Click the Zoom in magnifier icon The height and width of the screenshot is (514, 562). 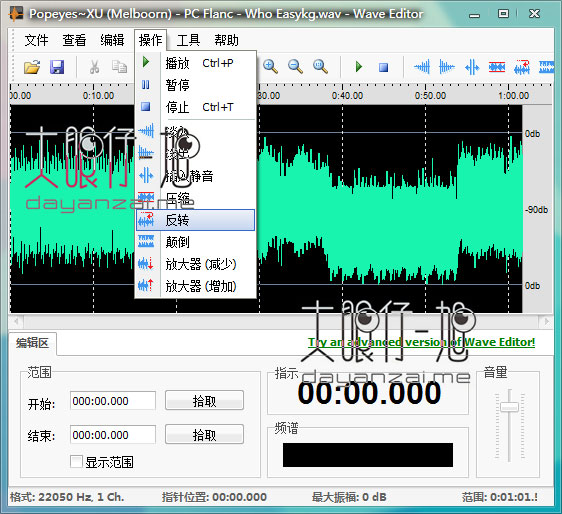tap(270, 67)
